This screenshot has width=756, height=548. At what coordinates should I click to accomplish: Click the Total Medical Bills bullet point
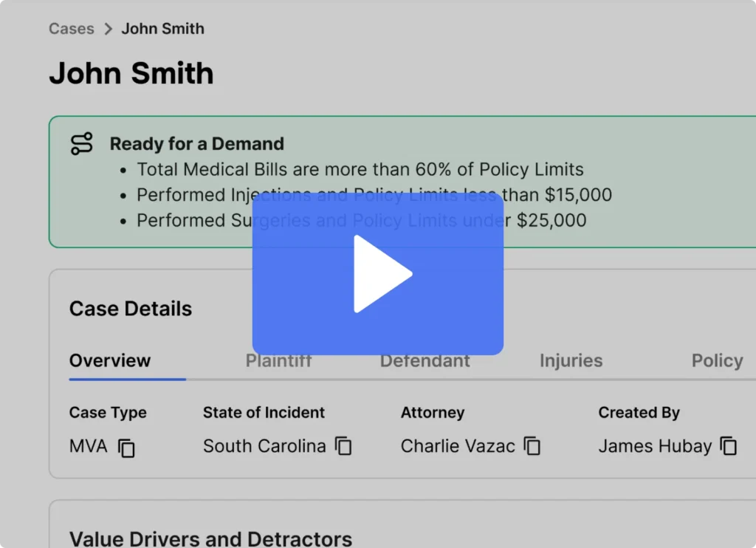(360, 169)
